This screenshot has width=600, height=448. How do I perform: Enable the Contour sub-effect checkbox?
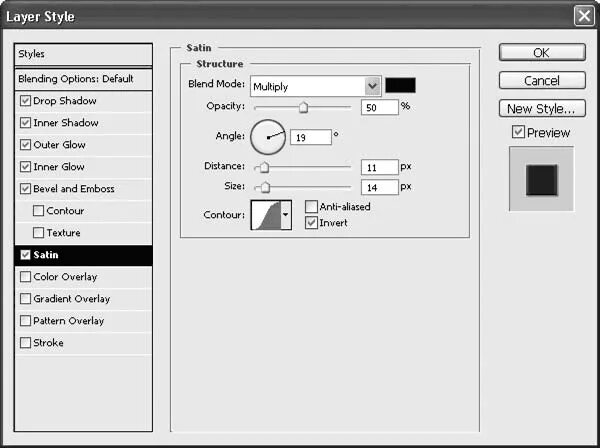(38, 211)
